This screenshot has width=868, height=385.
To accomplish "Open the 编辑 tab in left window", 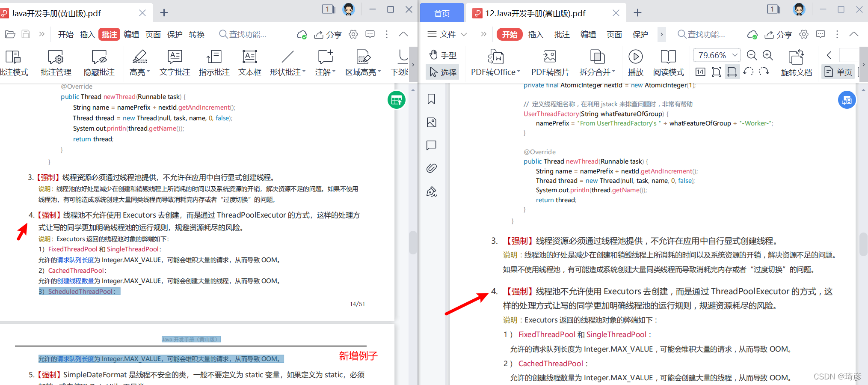I will point(131,35).
